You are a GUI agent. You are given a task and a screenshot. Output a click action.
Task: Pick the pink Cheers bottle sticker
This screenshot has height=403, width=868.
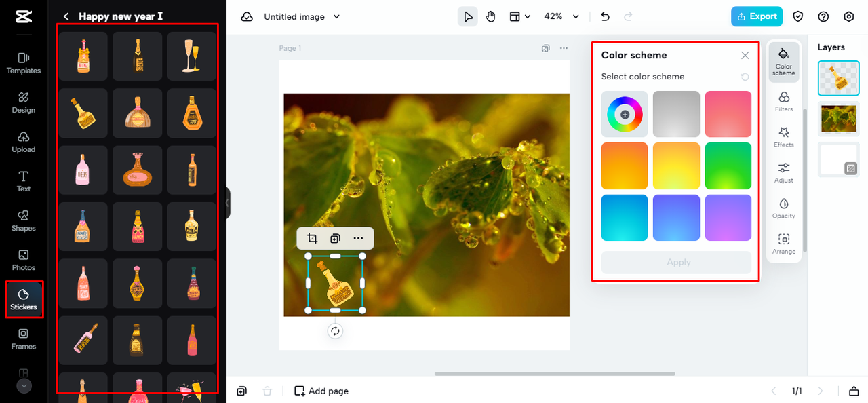[83, 170]
